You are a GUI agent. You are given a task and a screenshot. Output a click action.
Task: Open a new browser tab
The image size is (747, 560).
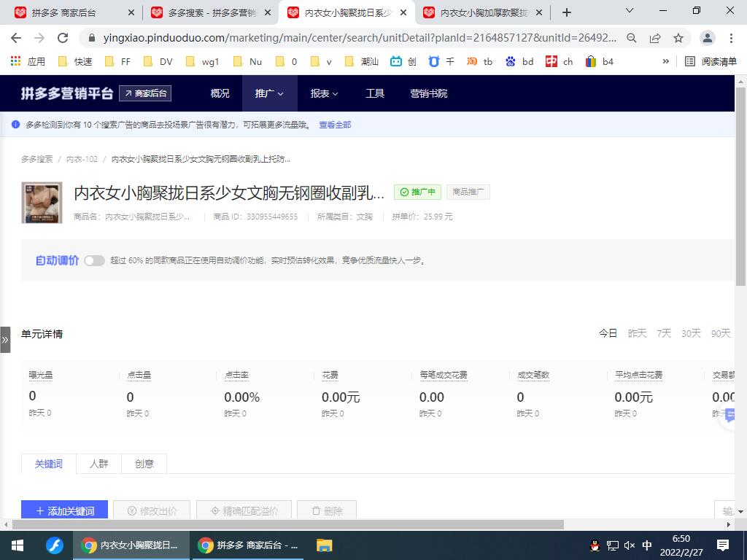566,12
